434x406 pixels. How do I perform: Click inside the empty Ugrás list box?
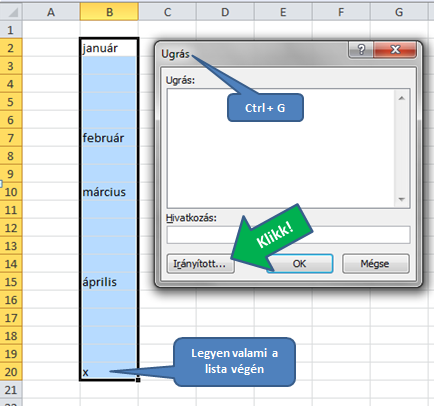282,148
